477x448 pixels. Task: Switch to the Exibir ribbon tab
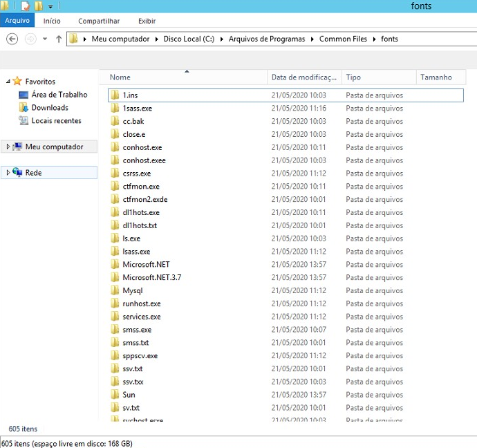point(147,21)
